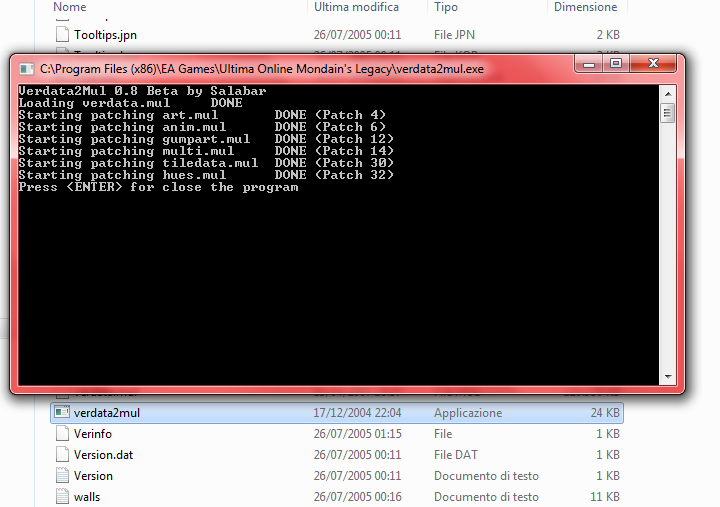Click the verdata2mul application icon
The image size is (720, 507).
(62, 413)
